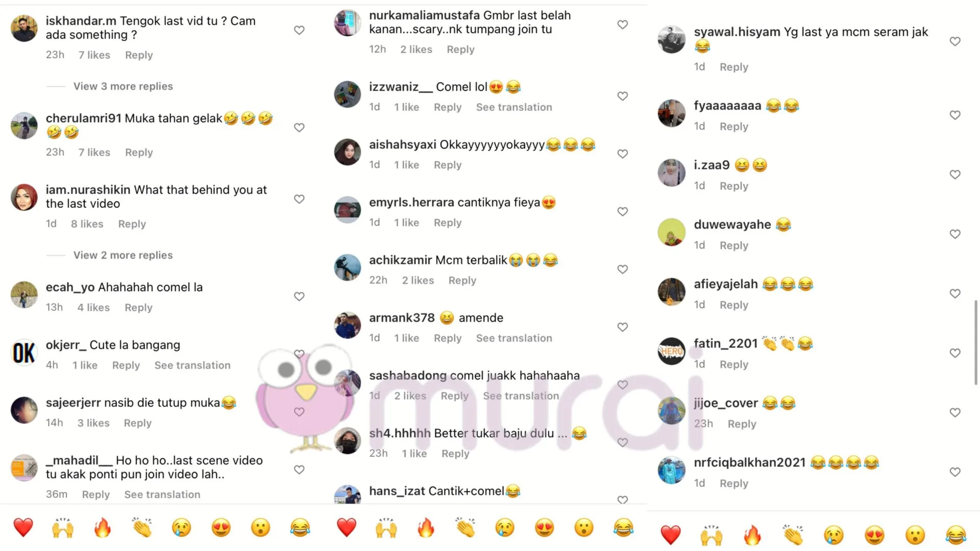Send the laughing tears emoji in the right panel
The height and width of the screenshot is (551, 980).
click(955, 535)
